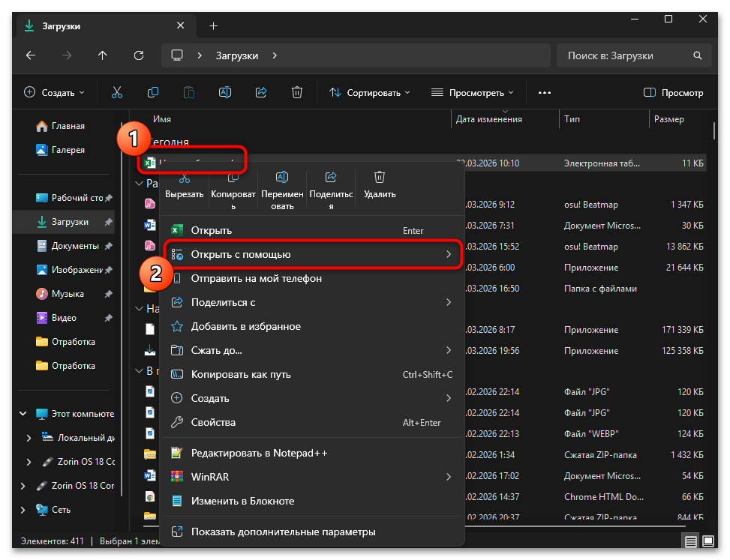Screen dimensions: 730x560
Task: Click the Delete trash icon in context menu
Action: point(380,178)
